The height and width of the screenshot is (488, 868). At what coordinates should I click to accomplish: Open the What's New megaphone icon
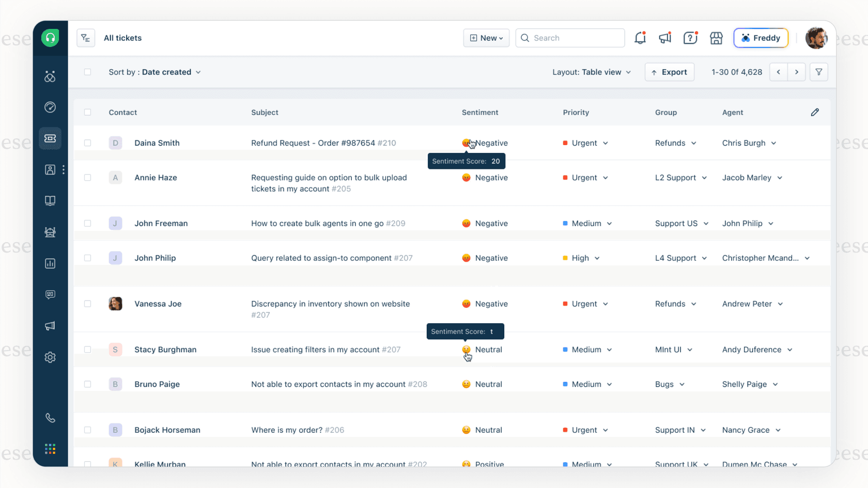coord(665,38)
